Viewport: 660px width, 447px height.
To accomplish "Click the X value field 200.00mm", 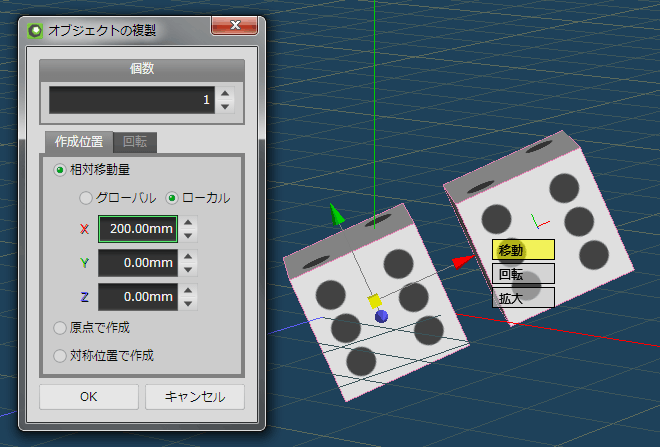I will 138,229.
